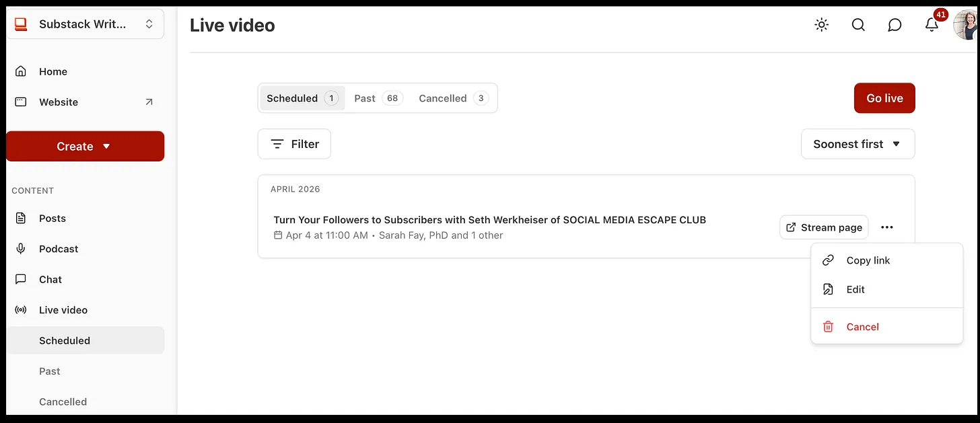
Task: Open the Soonest first sort dropdown
Action: (858, 143)
